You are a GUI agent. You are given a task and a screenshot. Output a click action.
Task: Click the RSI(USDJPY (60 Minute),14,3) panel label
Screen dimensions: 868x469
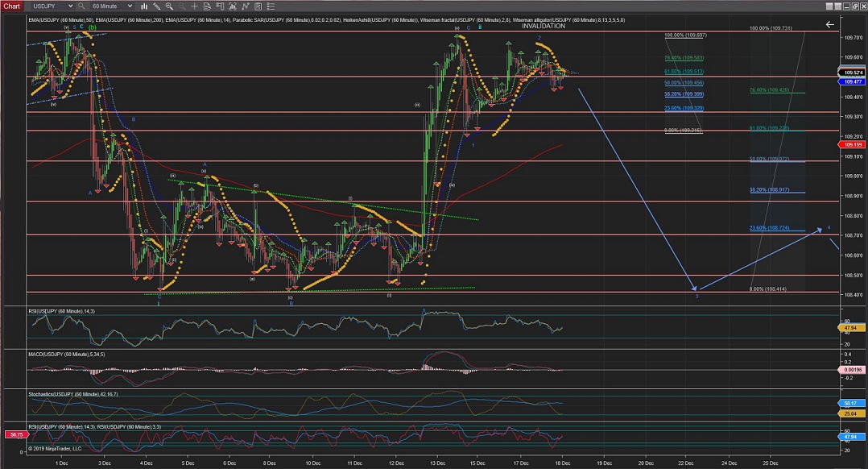click(x=61, y=311)
